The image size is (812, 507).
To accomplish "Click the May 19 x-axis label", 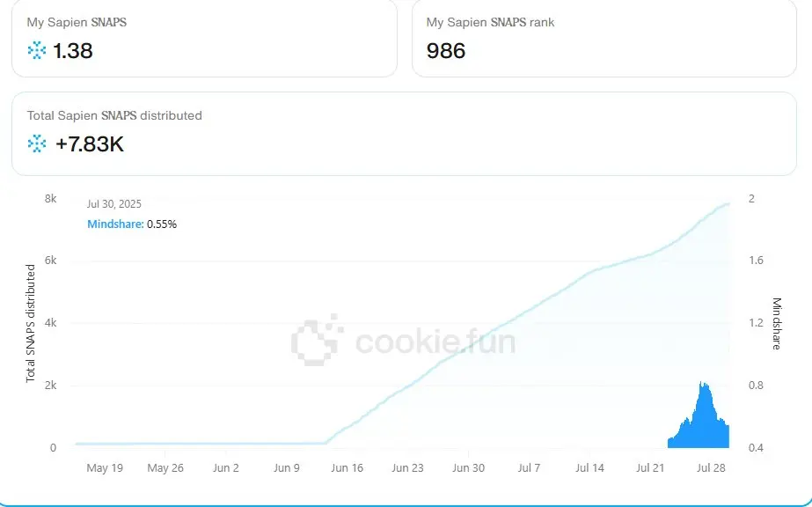I will [x=105, y=467].
